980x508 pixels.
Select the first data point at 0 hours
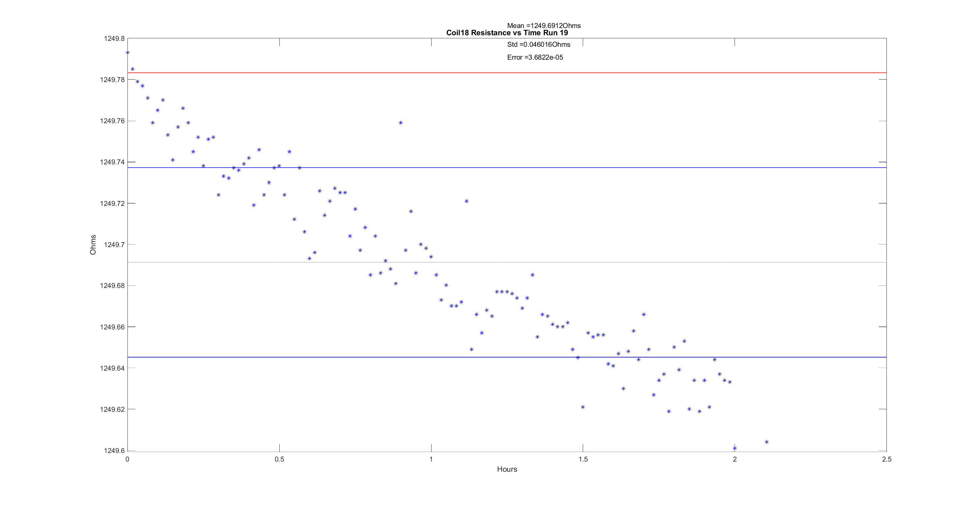tap(127, 52)
